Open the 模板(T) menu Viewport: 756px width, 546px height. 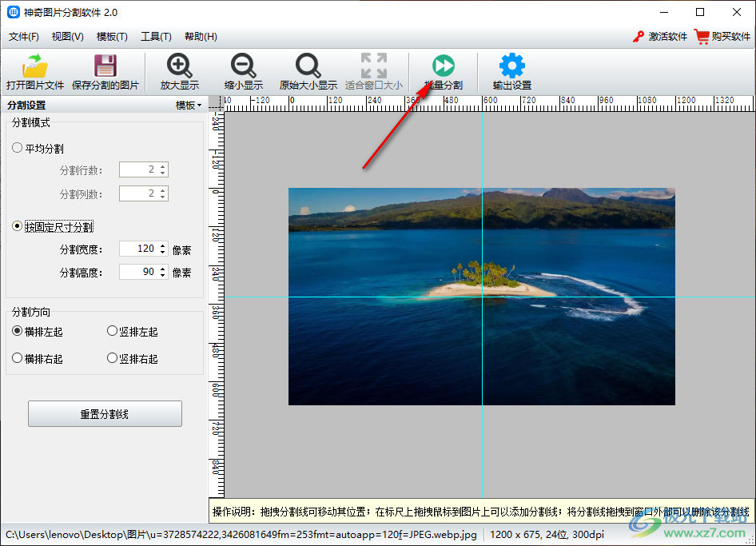click(x=112, y=37)
